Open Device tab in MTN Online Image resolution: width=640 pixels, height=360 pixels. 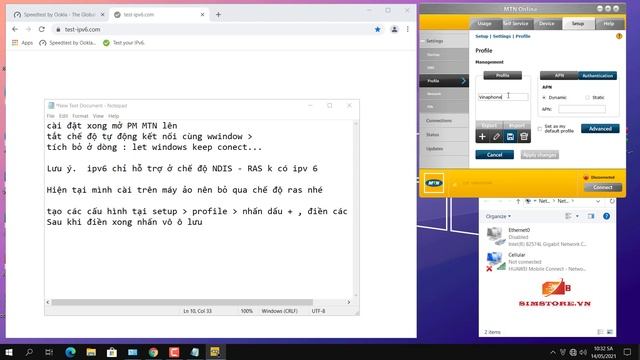click(547, 24)
